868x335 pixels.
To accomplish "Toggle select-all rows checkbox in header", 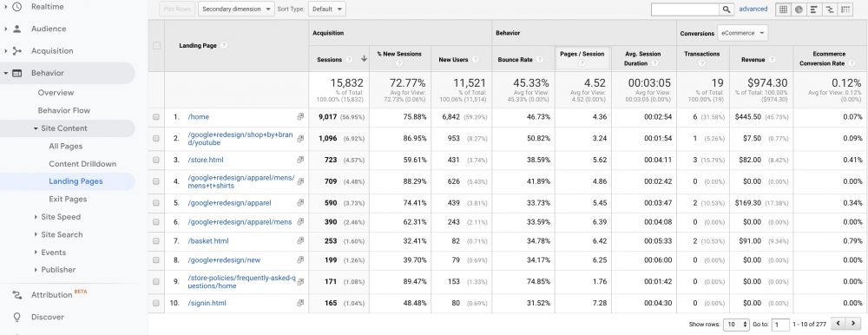I will click(156, 46).
